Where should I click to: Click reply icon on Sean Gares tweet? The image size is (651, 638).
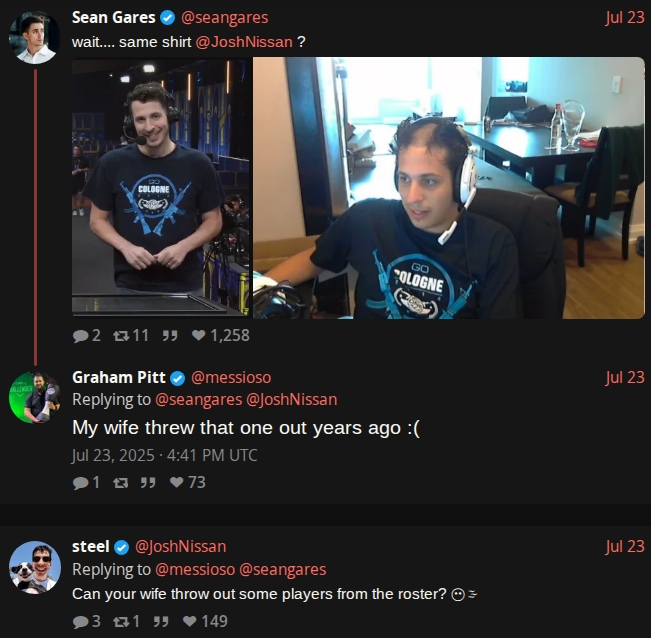click(x=80, y=335)
